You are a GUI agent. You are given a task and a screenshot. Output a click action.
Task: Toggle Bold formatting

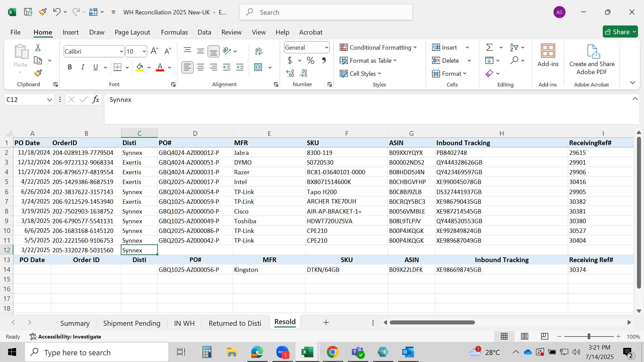click(x=70, y=67)
